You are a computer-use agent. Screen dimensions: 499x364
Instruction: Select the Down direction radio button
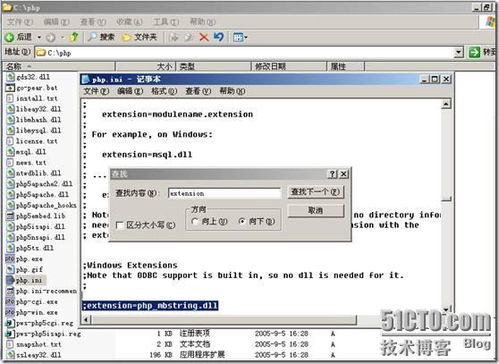(242, 221)
